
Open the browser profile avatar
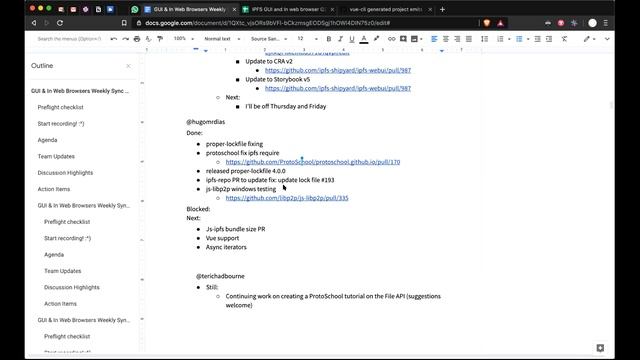point(593,23)
